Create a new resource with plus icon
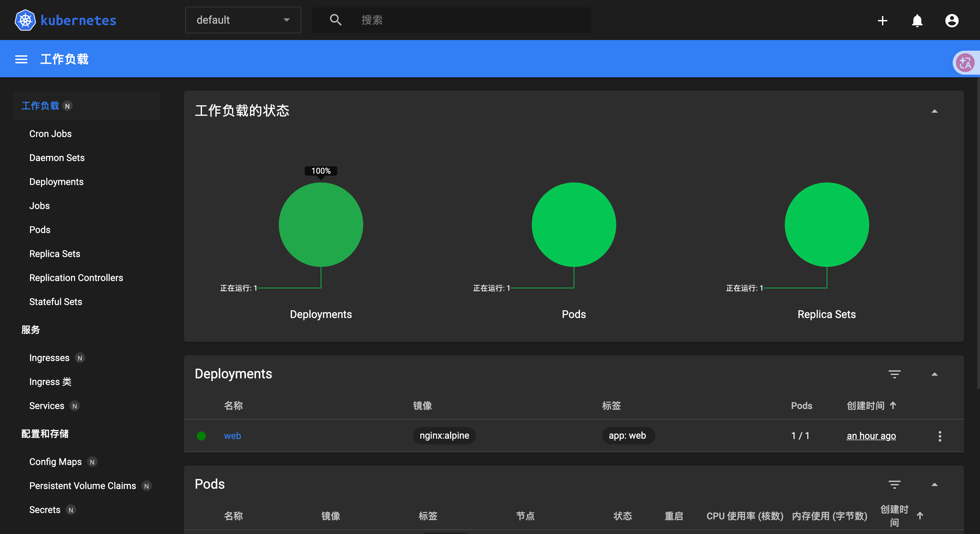The width and height of the screenshot is (980, 534). [883, 21]
